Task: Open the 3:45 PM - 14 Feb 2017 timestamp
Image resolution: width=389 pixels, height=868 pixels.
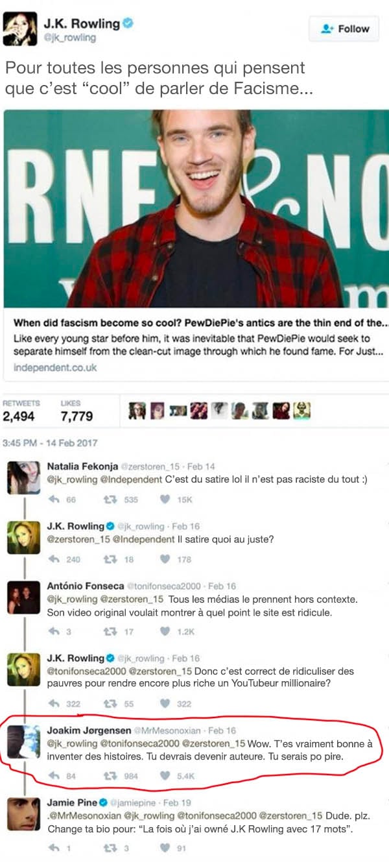Action: [50, 443]
